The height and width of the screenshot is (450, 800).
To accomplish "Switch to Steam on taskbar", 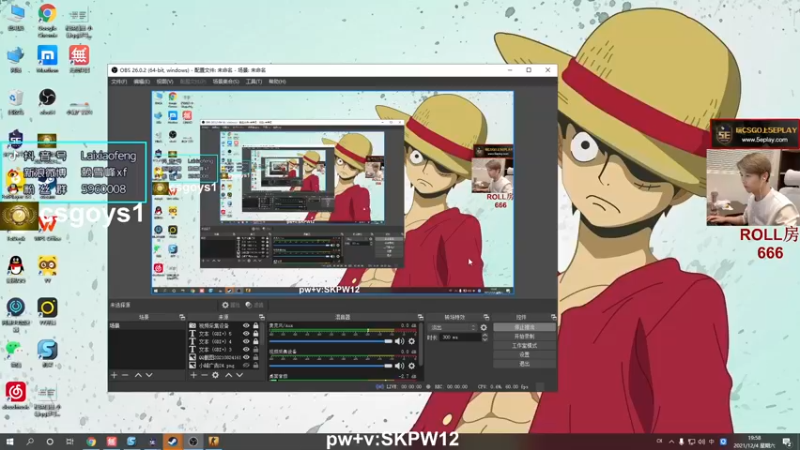I will coord(172,441).
